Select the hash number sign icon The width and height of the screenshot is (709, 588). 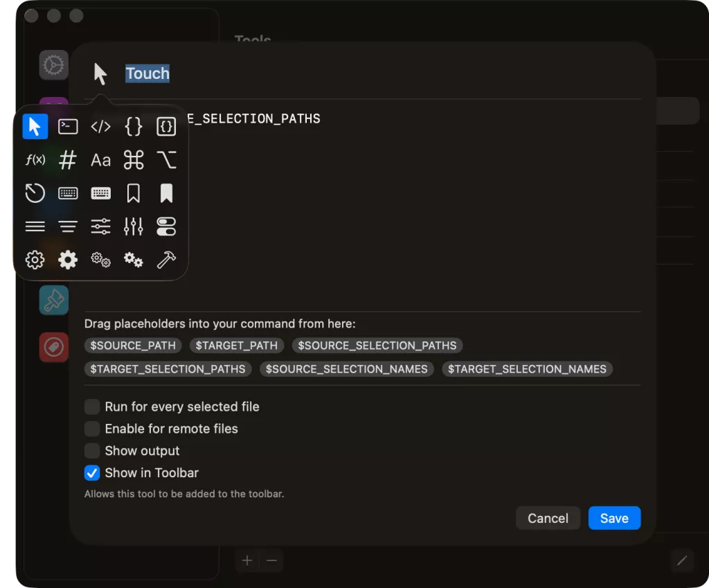68,160
